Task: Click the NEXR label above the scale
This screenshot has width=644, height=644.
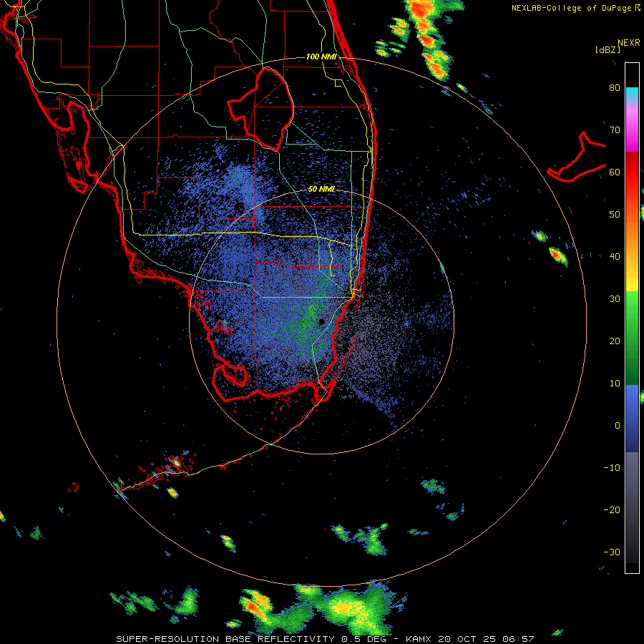Action: (628, 43)
